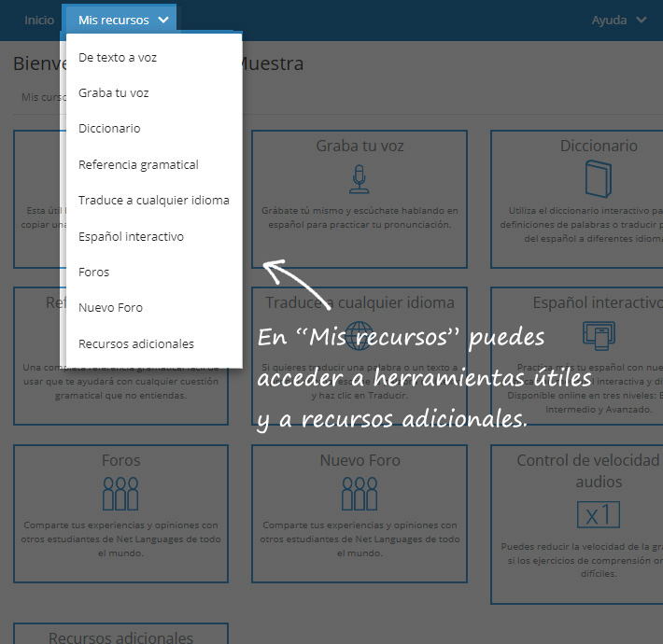Screen dimensions: 663x644
Task: Open Diccionario from the dropdown list
Action: click(x=109, y=129)
